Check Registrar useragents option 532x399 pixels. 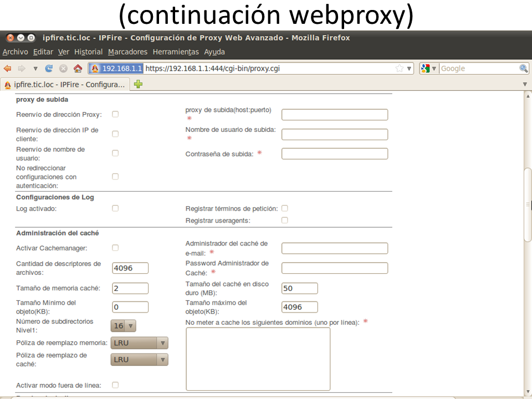tap(285, 220)
